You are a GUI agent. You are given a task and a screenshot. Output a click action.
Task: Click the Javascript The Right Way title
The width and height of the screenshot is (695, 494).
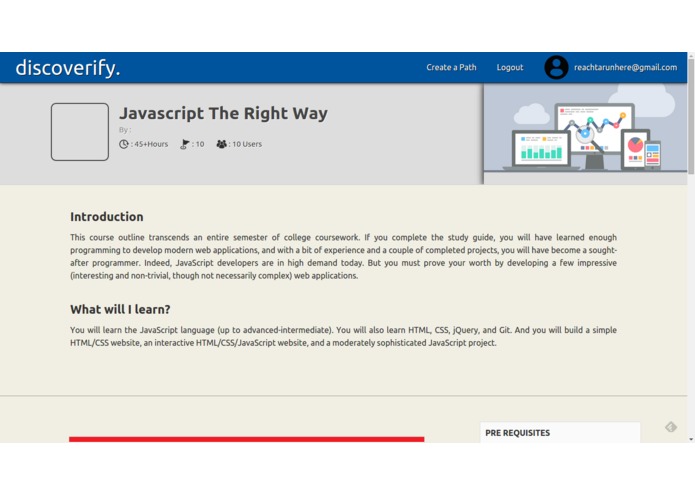point(223,113)
